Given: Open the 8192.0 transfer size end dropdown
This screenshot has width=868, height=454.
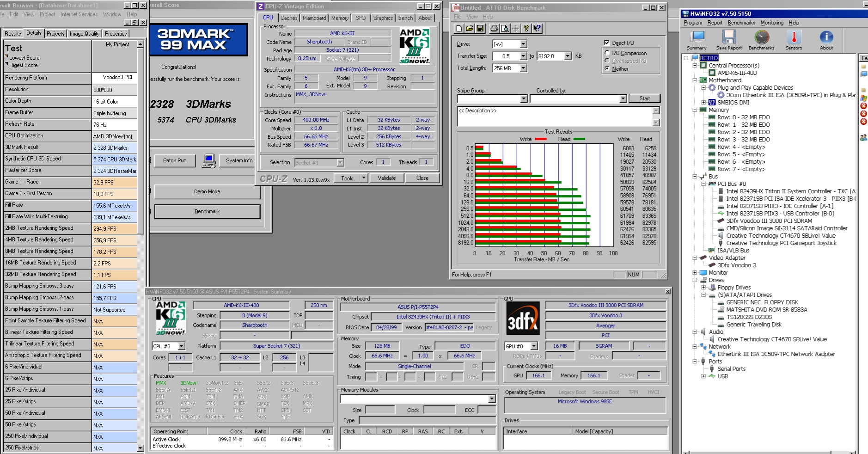Looking at the screenshot, I should (568, 56).
